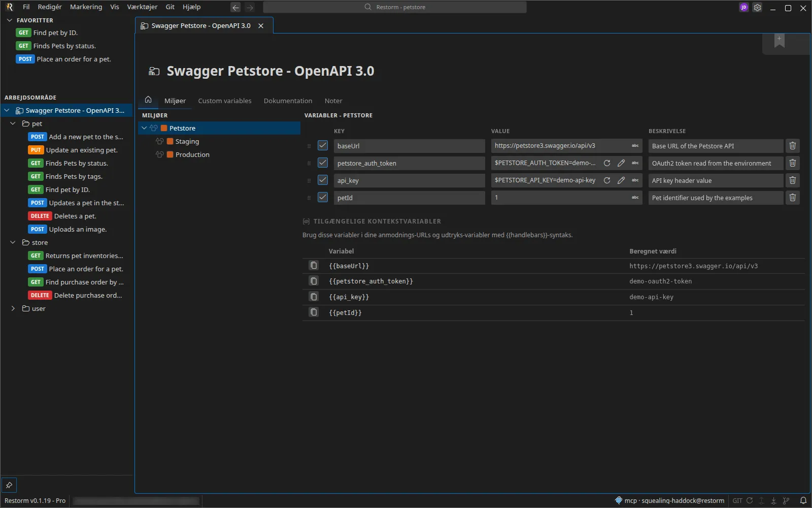Switch to the Noter tab
The width and height of the screenshot is (812, 508).
tap(333, 101)
